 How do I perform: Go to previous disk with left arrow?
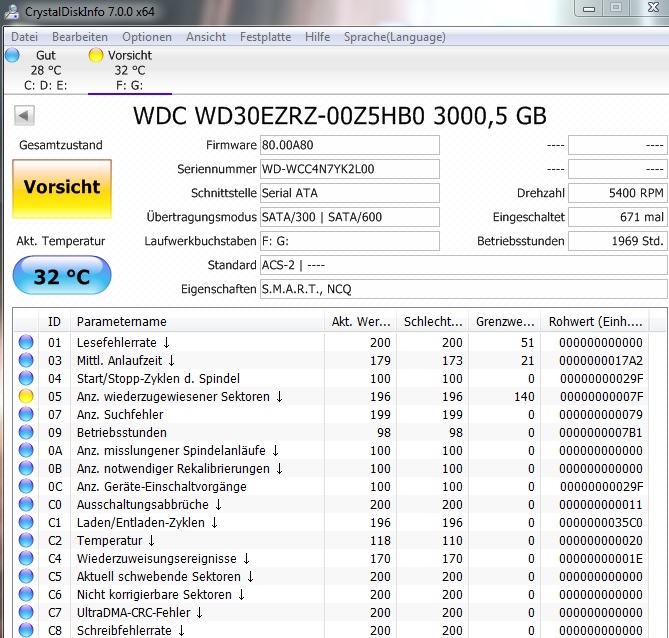click(24, 115)
